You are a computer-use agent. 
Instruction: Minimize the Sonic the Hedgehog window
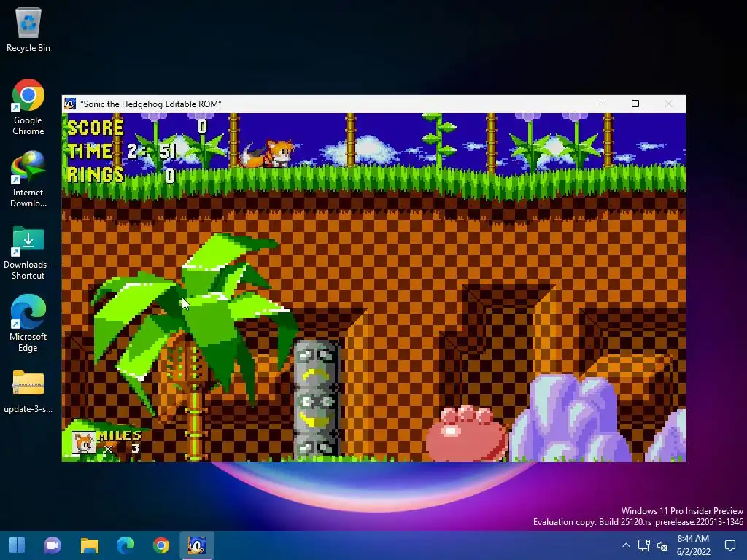[603, 104]
